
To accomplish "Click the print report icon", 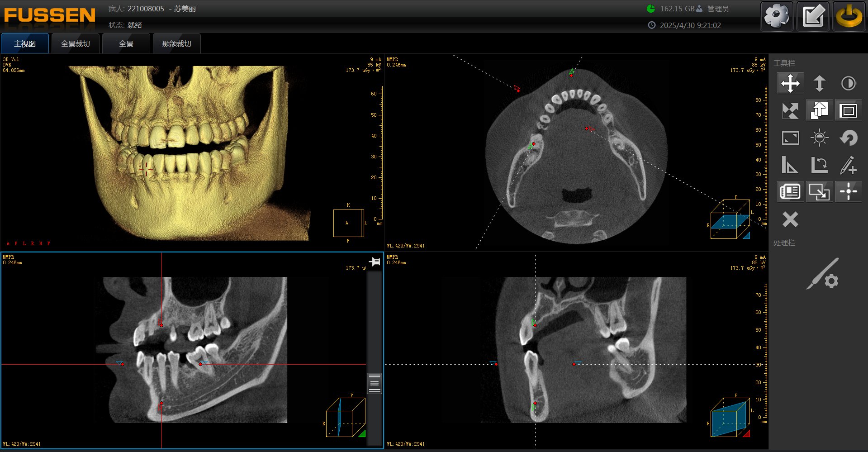I will (790, 191).
